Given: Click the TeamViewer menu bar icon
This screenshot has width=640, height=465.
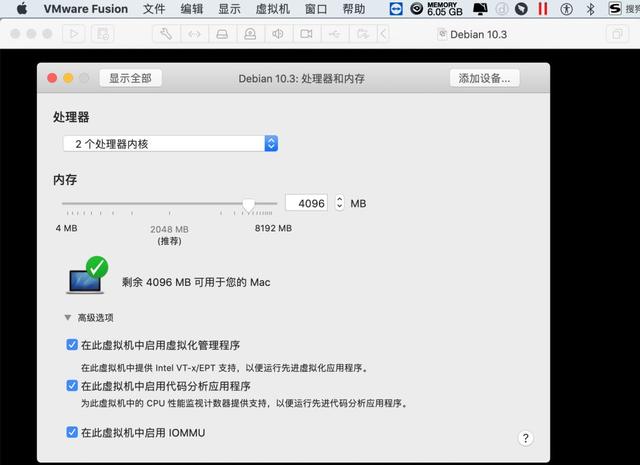Looking at the screenshot, I should tap(396, 9).
